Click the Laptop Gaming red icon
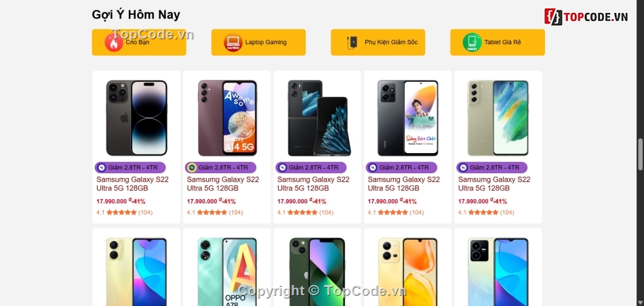644x306 pixels. tap(233, 42)
